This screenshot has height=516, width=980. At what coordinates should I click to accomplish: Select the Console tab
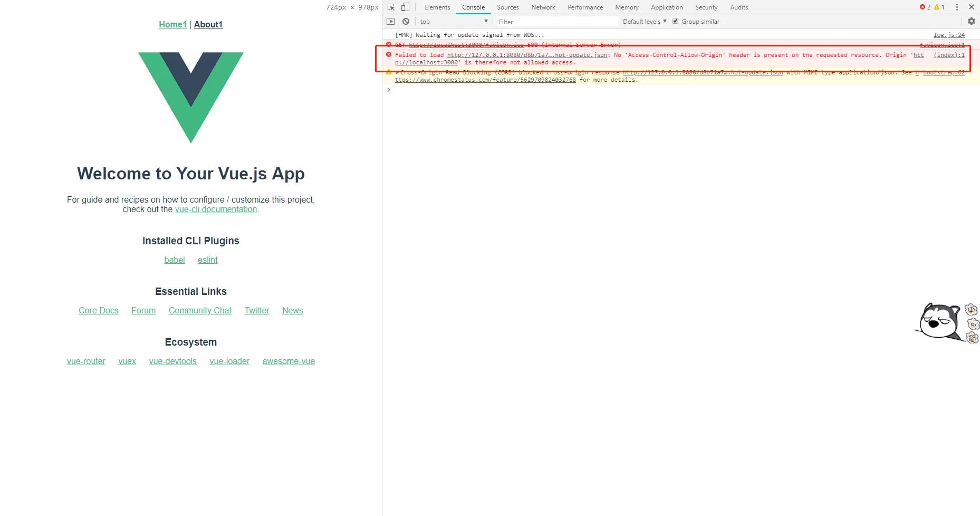coord(474,7)
